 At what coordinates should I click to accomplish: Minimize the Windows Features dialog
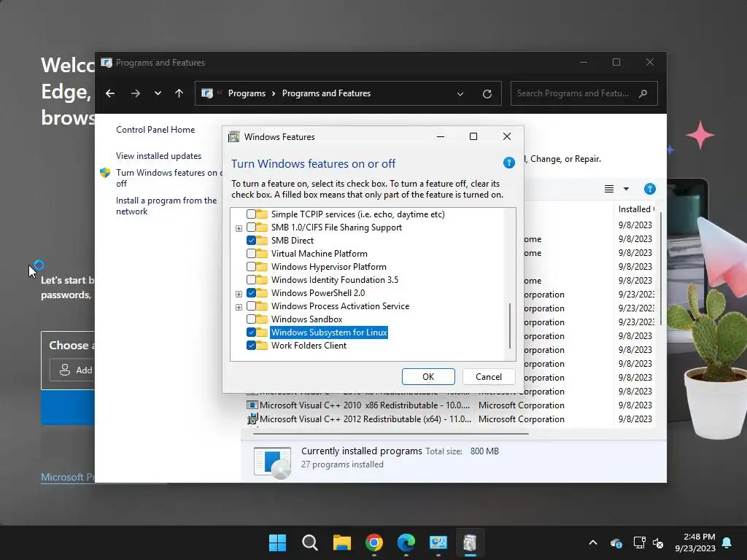click(441, 136)
